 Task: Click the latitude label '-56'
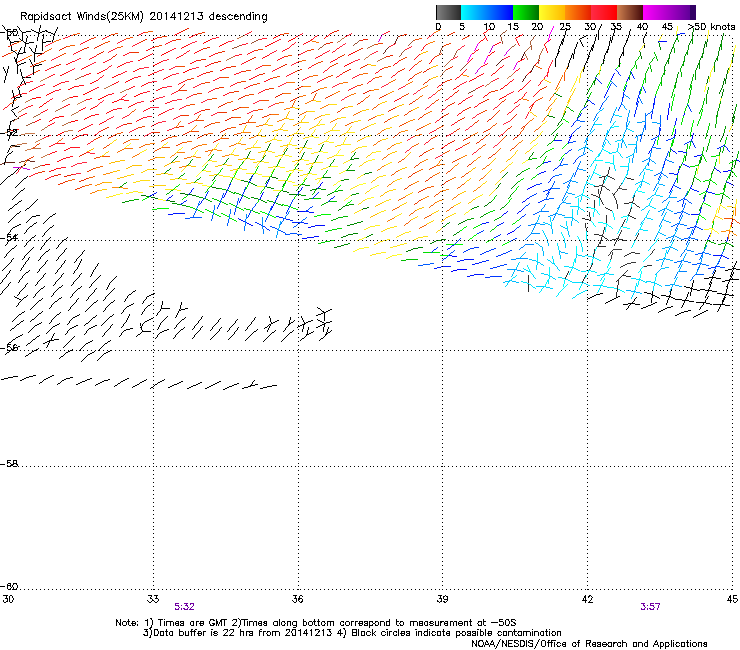click(9, 348)
